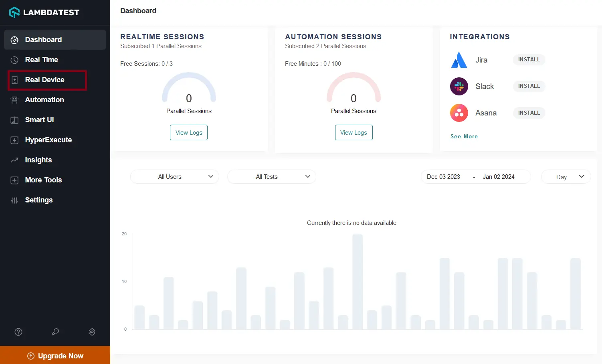Open help via question mark icon
602x364 pixels.
coord(18,332)
